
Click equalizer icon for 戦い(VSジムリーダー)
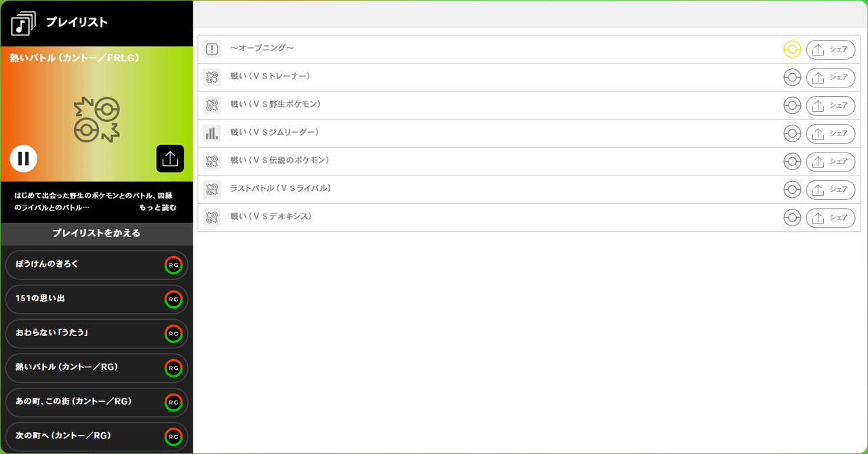pyautogui.click(x=212, y=133)
